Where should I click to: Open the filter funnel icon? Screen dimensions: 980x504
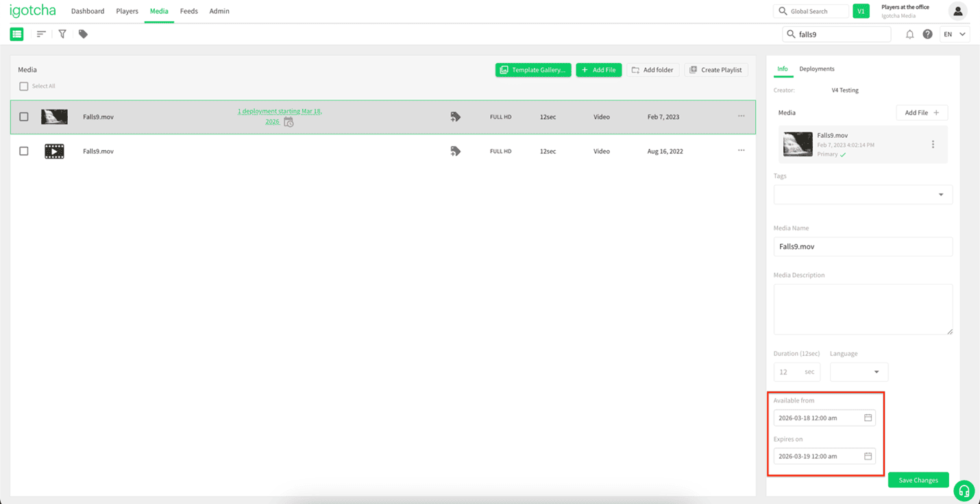coord(62,34)
